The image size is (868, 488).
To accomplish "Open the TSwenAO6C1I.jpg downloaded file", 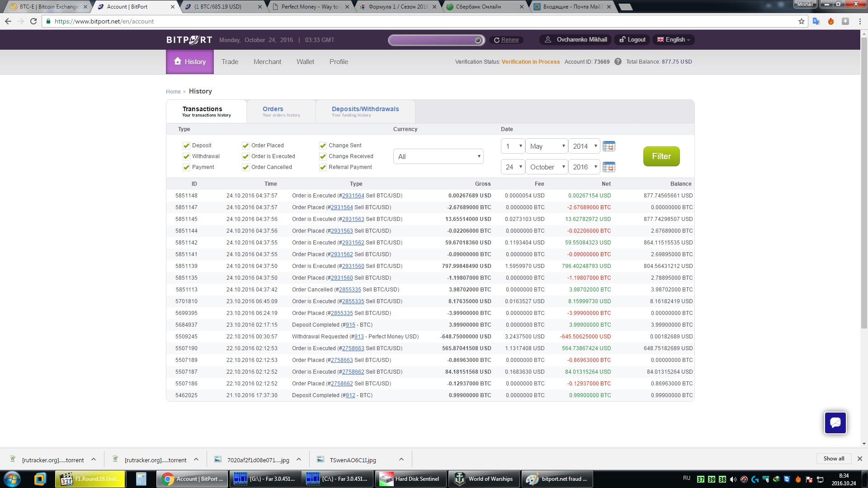I will (353, 460).
